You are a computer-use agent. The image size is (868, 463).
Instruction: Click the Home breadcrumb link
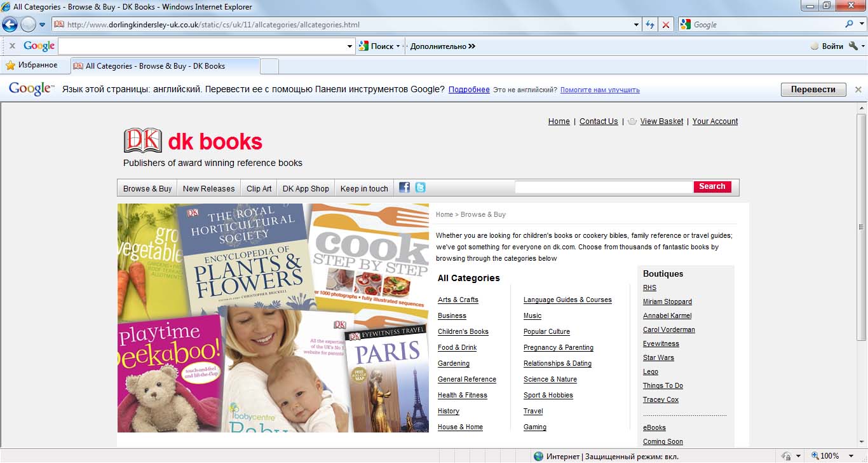pyautogui.click(x=444, y=214)
